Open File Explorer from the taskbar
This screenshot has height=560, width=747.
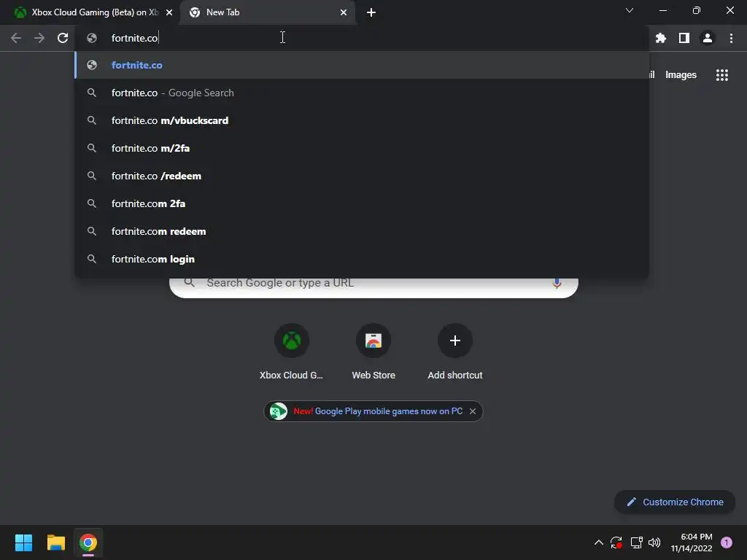[x=55, y=542]
